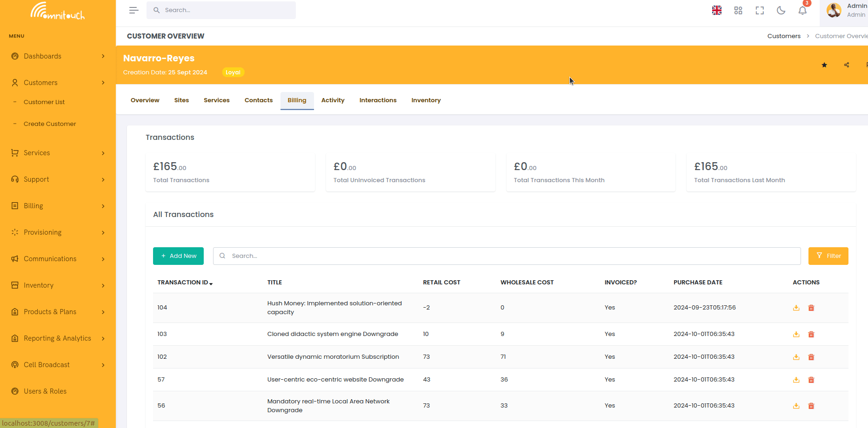Toggle dark mode with the moon icon
The width and height of the screenshot is (868, 428).
pos(781,10)
